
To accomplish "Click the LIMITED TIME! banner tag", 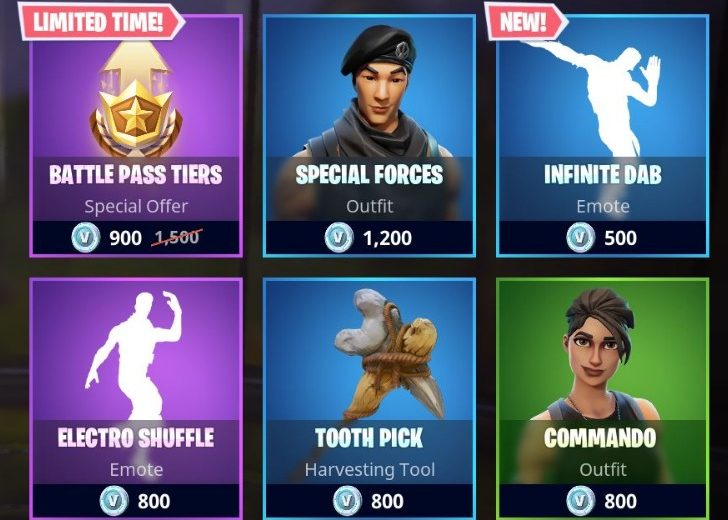I will click(101, 21).
